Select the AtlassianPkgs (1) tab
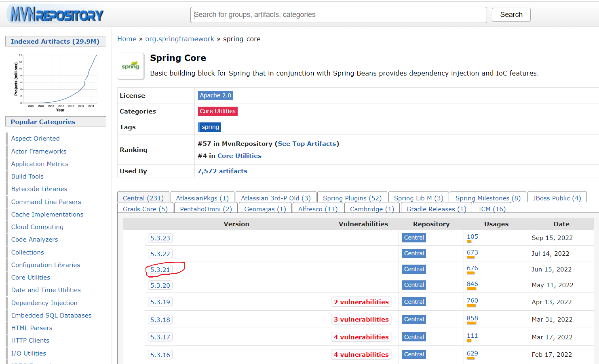Screen dimensions: 599x364 202,198
